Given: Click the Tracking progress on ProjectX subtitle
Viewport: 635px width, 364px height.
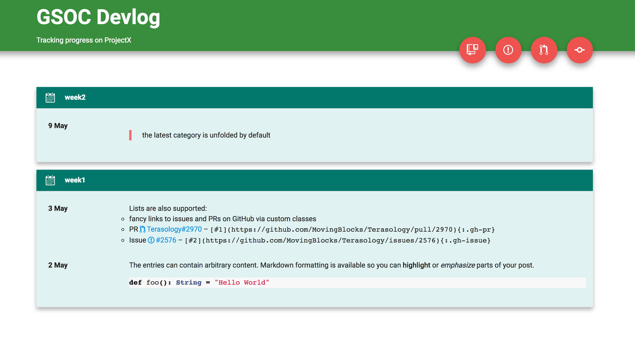Looking at the screenshot, I should click(84, 40).
